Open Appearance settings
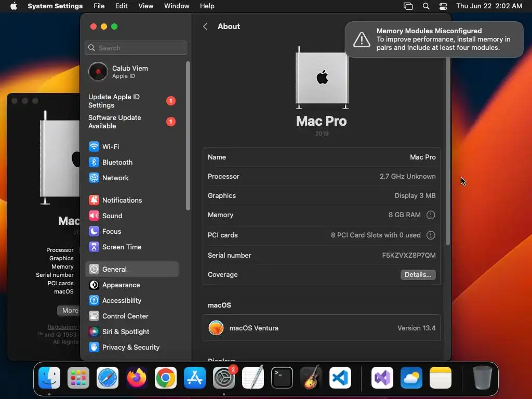This screenshot has width=532, height=399. [x=131, y=285]
